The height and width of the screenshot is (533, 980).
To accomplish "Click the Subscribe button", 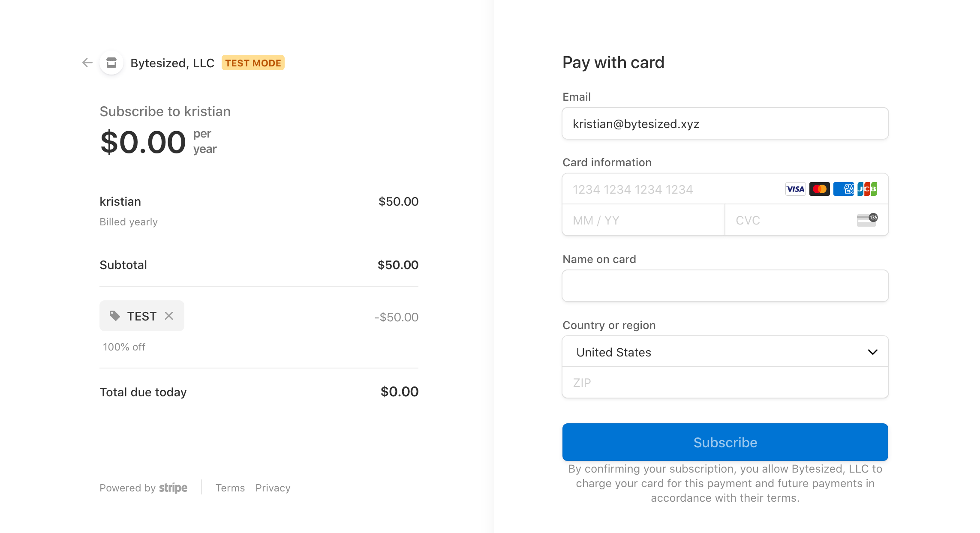I will click(725, 442).
